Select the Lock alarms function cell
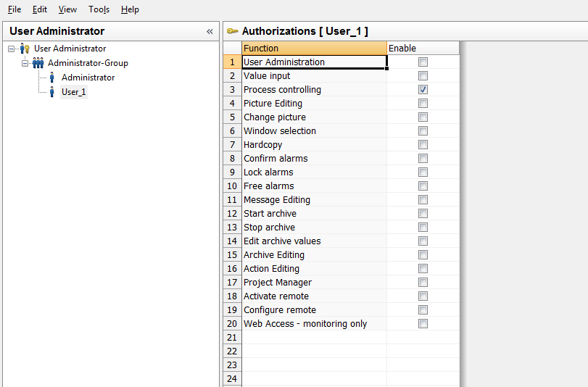The height and width of the screenshot is (387, 588). [x=314, y=172]
